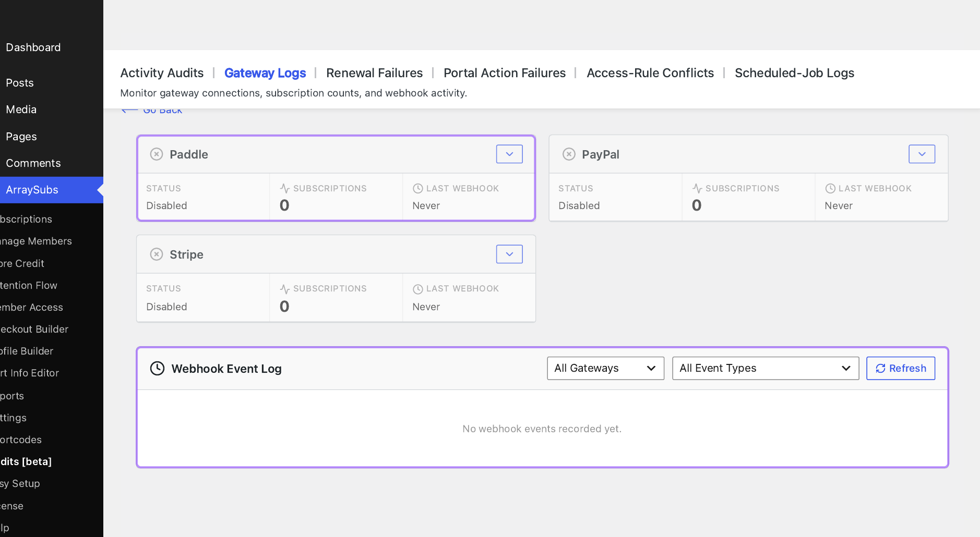Viewport: 980px width, 537px height.
Task: Open the Scheduled-Job Logs tab
Action: tap(794, 73)
